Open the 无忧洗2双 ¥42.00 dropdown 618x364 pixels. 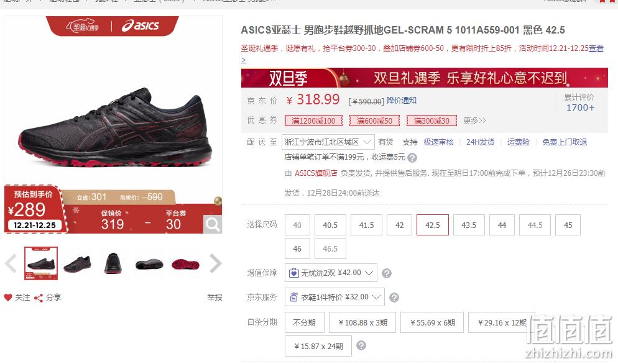coord(331,273)
